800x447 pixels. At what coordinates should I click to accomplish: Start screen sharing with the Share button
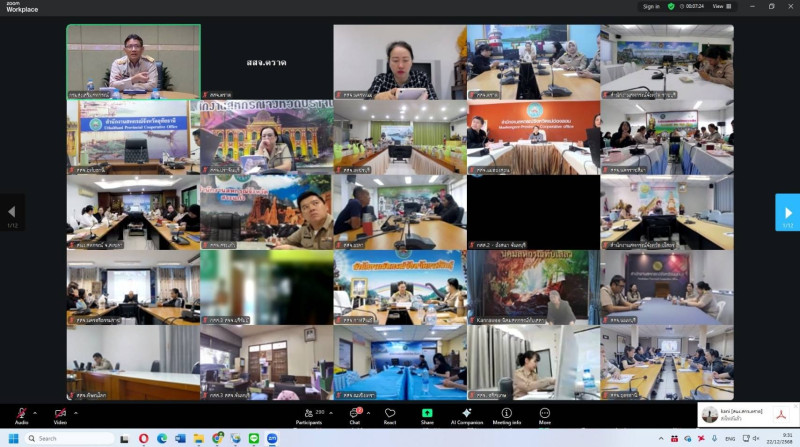tap(427, 414)
